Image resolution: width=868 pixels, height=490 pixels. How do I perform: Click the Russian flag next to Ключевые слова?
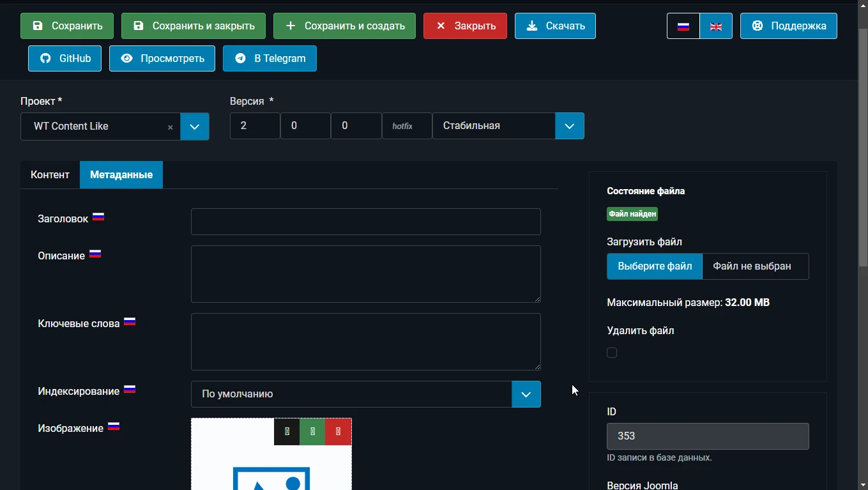130,322
